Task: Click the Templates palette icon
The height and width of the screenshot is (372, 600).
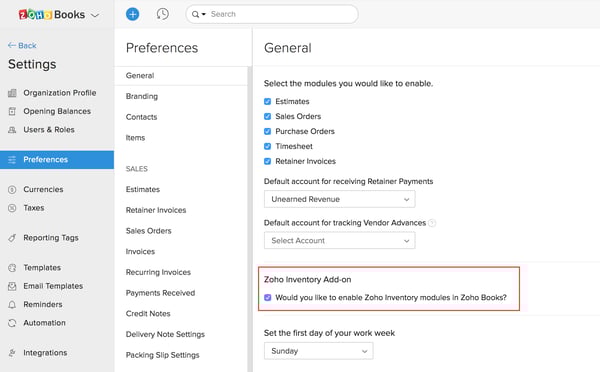Action: [12, 268]
